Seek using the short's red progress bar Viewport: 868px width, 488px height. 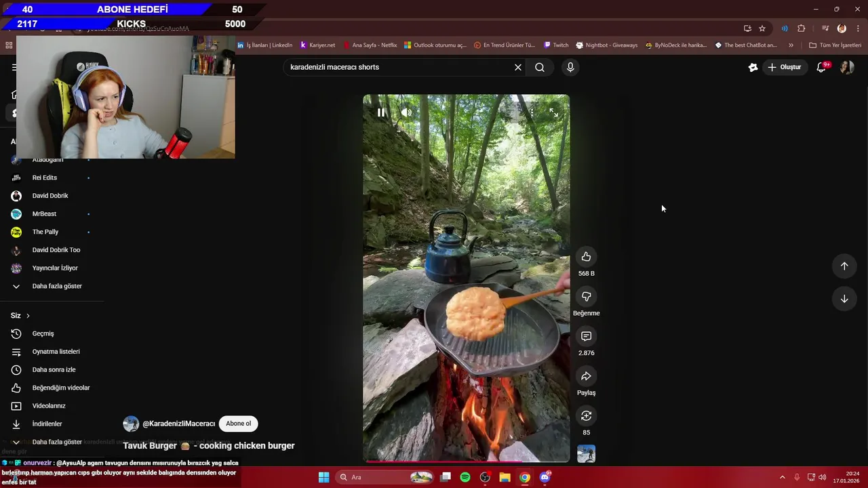pos(466,462)
